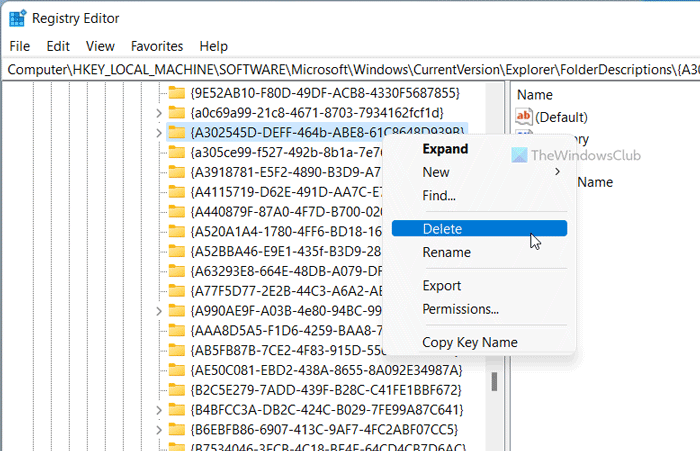Click folder icon of {9E52AB10-F80D-49DF} key

(177, 92)
